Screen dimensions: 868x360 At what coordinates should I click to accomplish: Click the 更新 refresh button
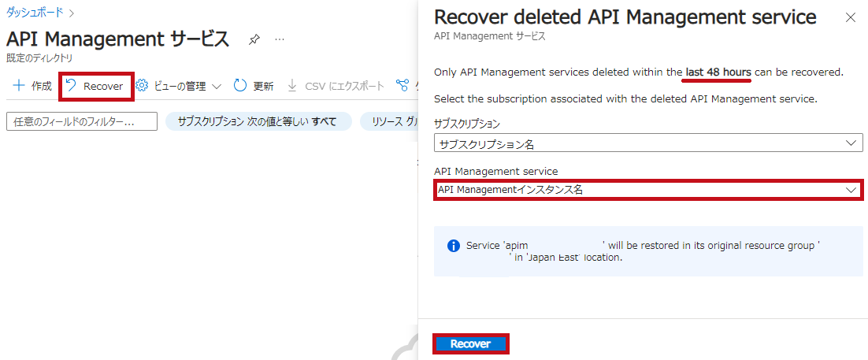[254, 87]
